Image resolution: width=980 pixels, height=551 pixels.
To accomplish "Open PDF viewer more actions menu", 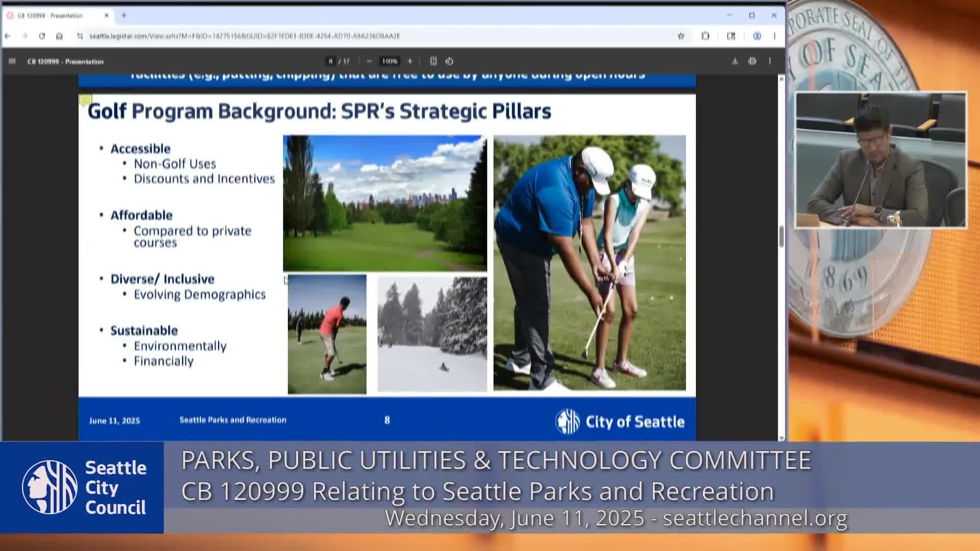I will [770, 61].
